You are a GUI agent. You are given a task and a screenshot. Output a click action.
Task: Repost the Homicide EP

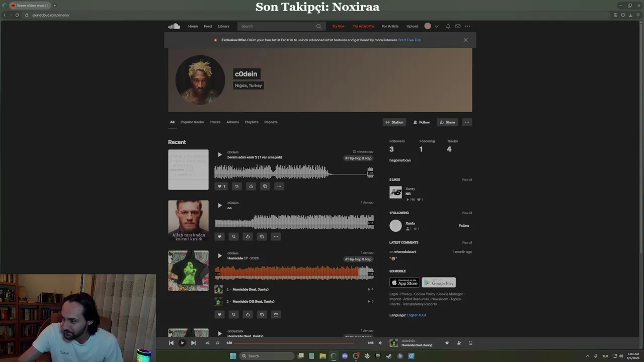pyautogui.click(x=233, y=314)
